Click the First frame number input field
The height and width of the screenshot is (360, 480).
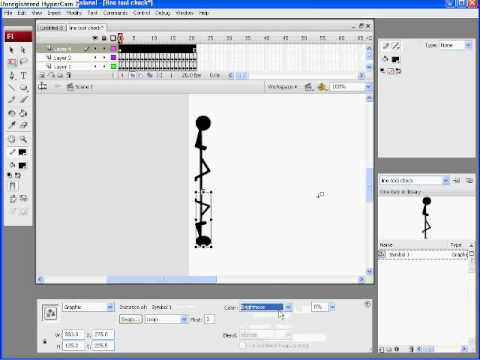point(209,319)
